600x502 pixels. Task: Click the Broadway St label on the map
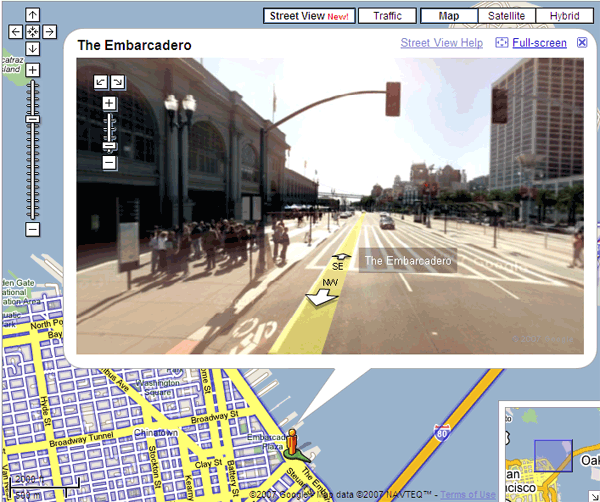point(215,417)
